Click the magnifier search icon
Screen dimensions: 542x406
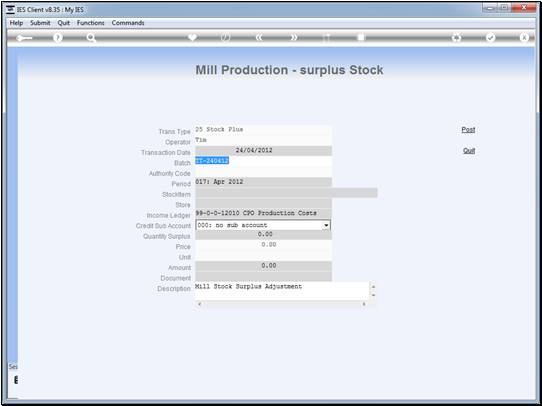pyautogui.click(x=91, y=38)
